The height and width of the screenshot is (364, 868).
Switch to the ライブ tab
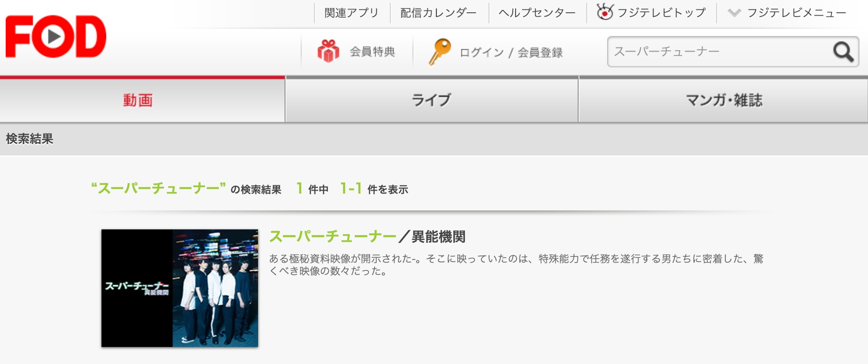point(432,100)
